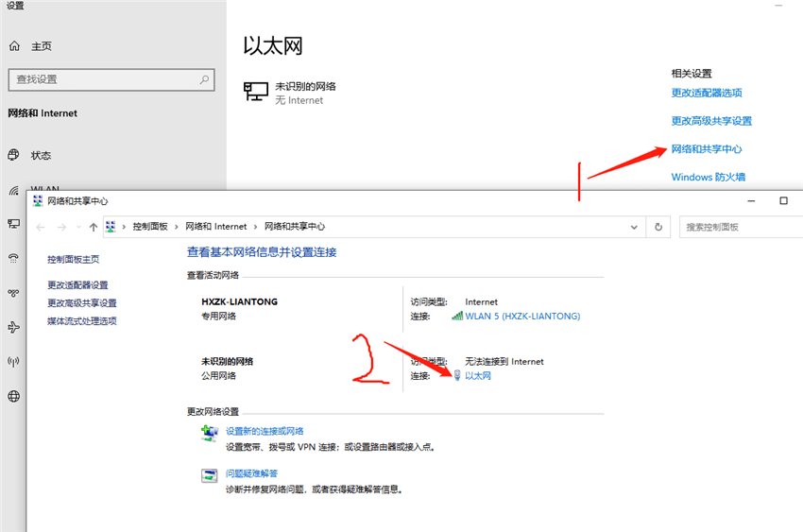Select 网络和 Internet in the breadcrumb

(x=215, y=227)
